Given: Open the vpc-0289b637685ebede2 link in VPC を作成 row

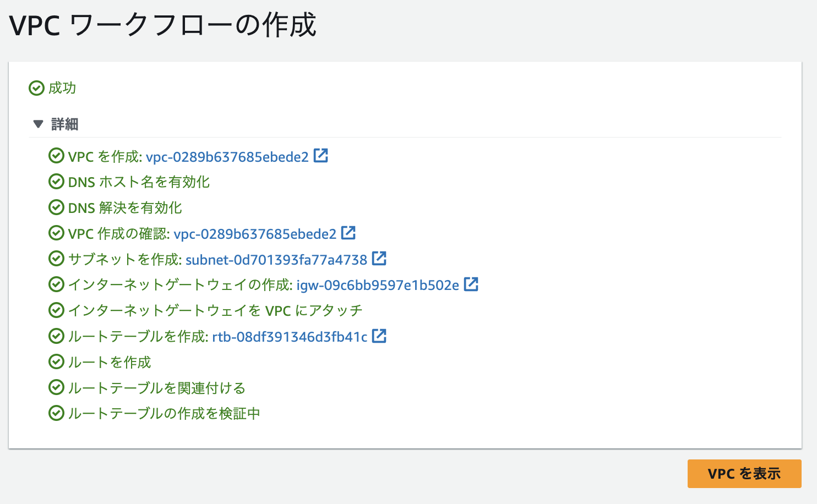Looking at the screenshot, I should [x=230, y=156].
